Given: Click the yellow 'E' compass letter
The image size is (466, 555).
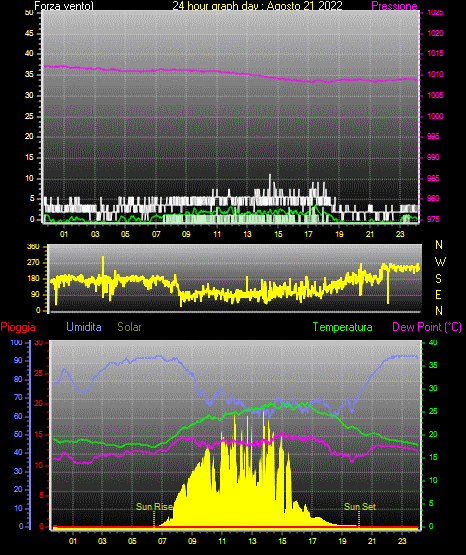Looking at the screenshot, I should [438, 294].
